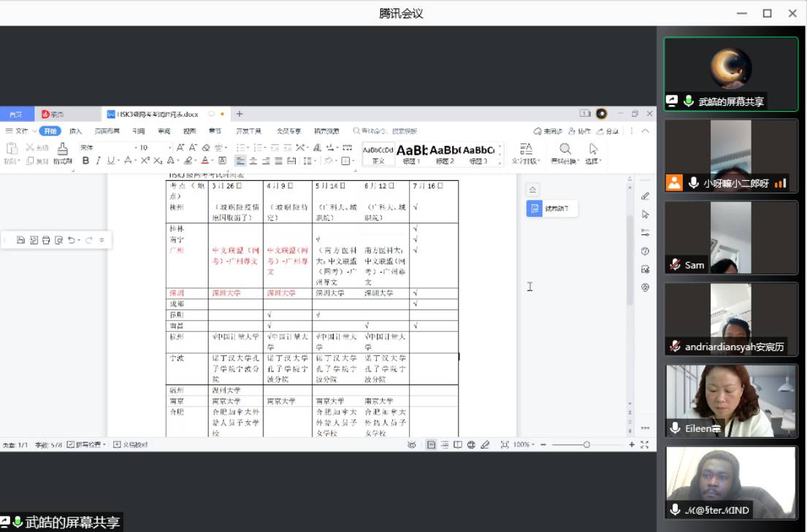Switch to the Insert ribbon tab
Screen dimensions: 807x532
pos(75,131)
